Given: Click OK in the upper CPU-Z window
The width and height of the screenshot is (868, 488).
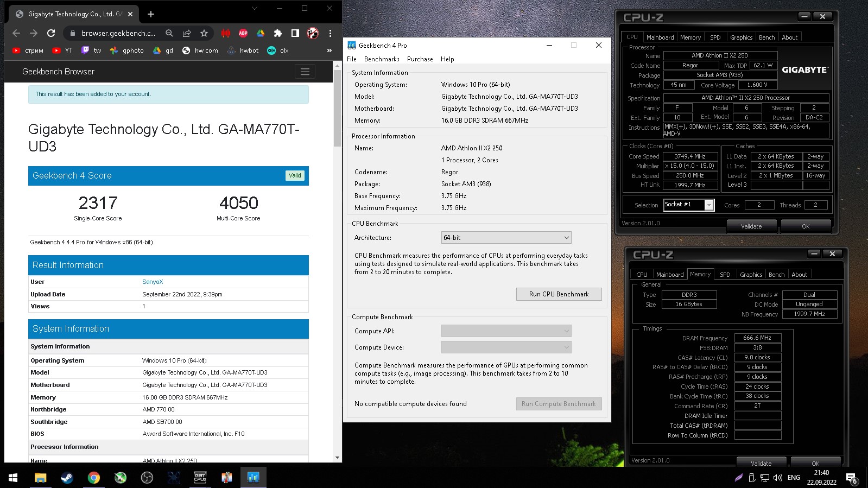Looking at the screenshot, I should (806, 226).
